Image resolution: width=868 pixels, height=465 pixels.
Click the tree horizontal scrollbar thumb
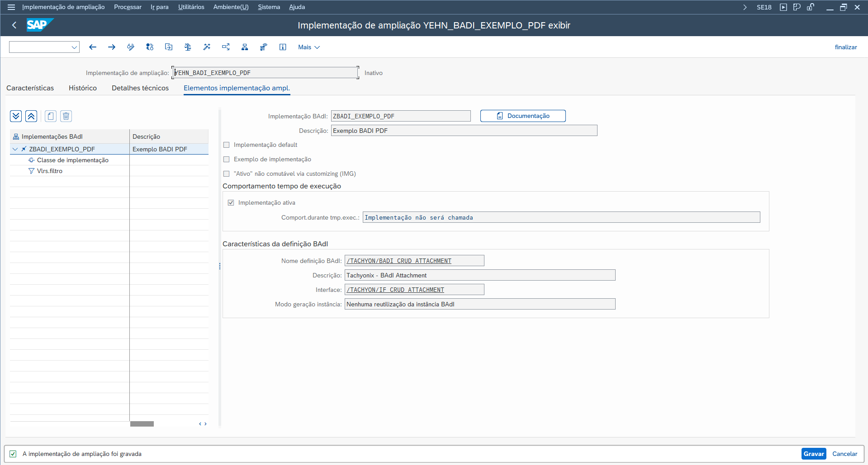click(x=142, y=424)
